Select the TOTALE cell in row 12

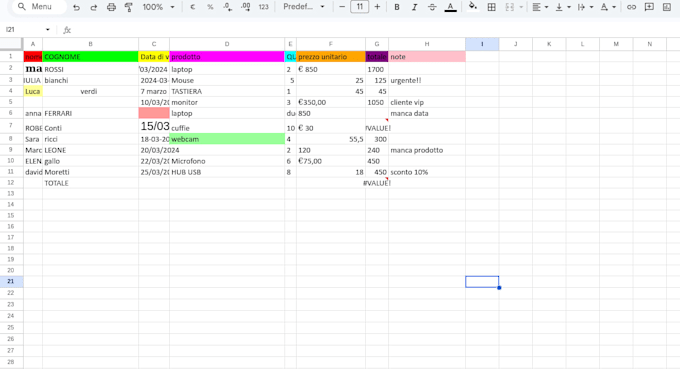coord(90,183)
